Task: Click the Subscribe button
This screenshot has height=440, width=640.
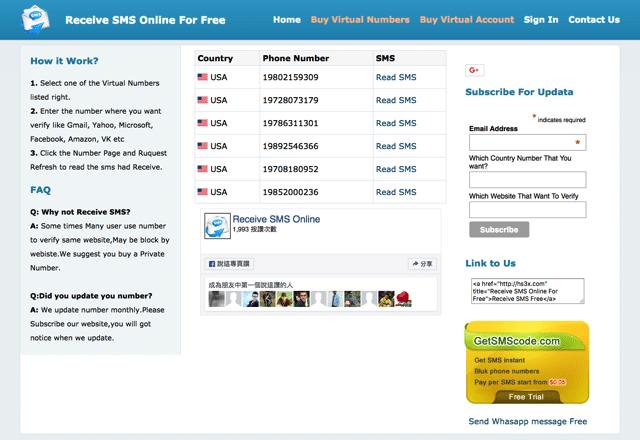Action: coord(499,229)
